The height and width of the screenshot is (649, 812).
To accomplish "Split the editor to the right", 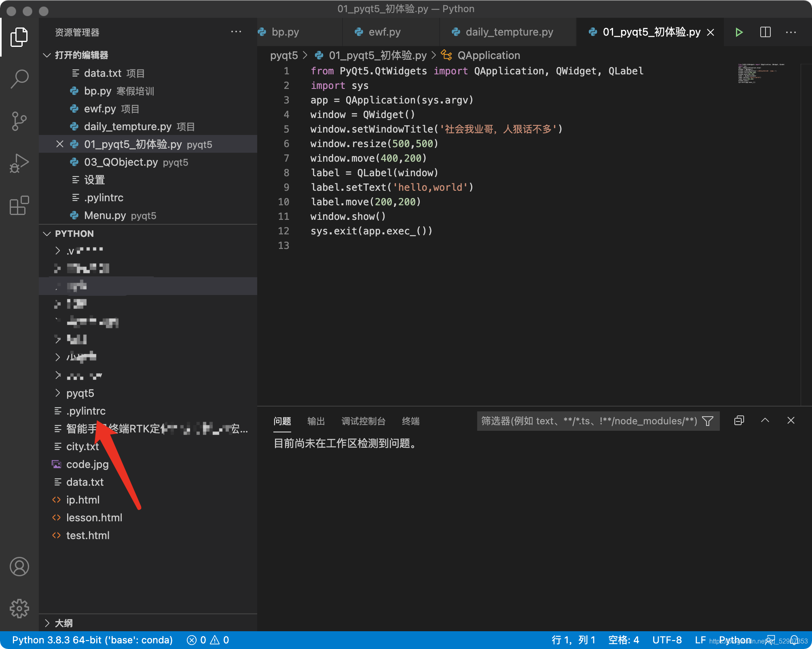I will pyautogui.click(x=765, y=32).
